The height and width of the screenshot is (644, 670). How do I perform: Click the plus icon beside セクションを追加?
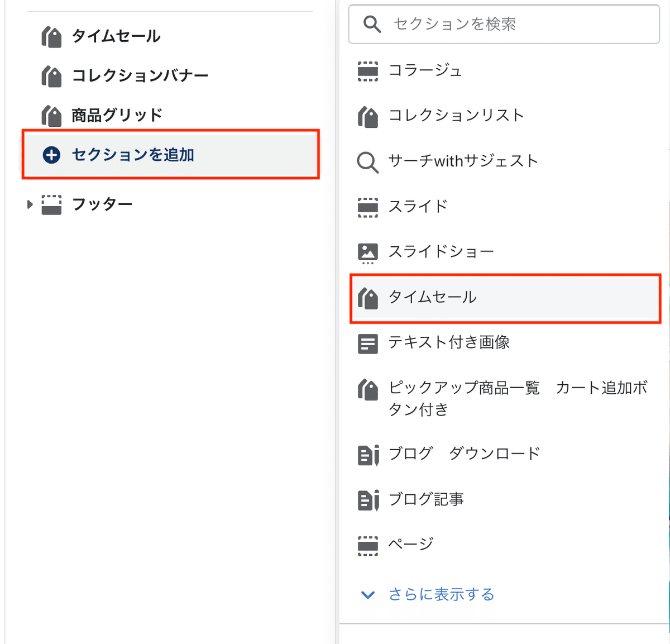click(x=51, y=155)
